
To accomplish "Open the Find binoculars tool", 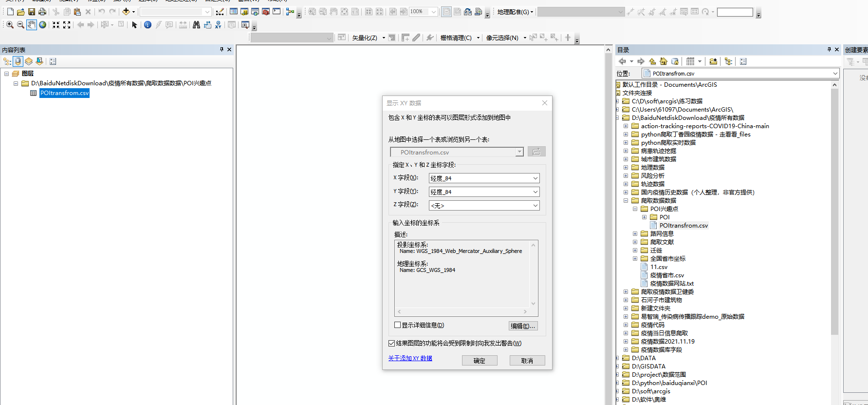I will (x=196, y=25).
